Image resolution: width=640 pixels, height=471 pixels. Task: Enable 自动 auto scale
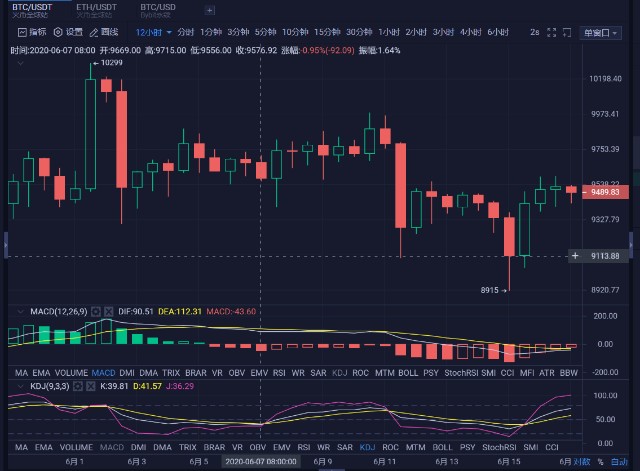pyautogui.click(x=617, y=463)
